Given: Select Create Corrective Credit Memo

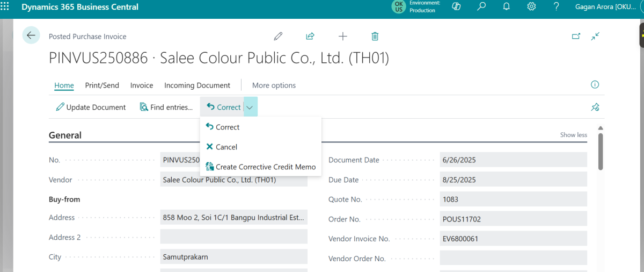Looking at the screenshot, I should coord(265,167).
